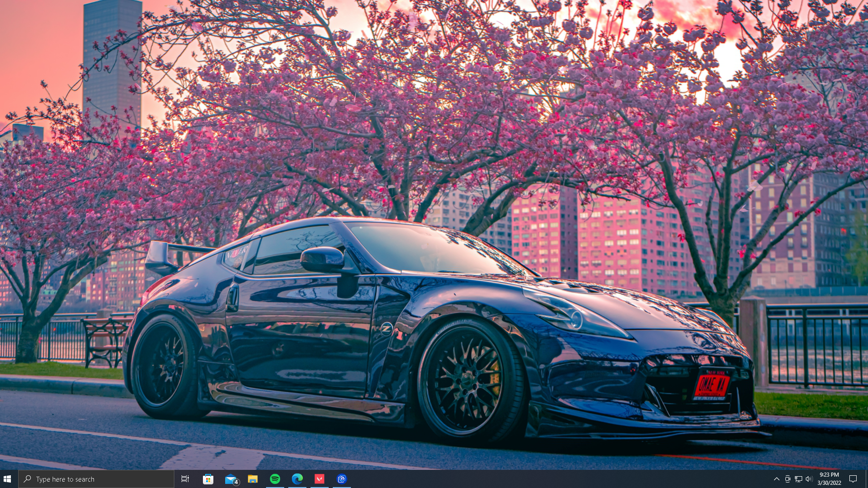The height and width of the screenshot is (488, 868).
Task: Open File Explorer from the taskbar
Action: pos(253,479)
